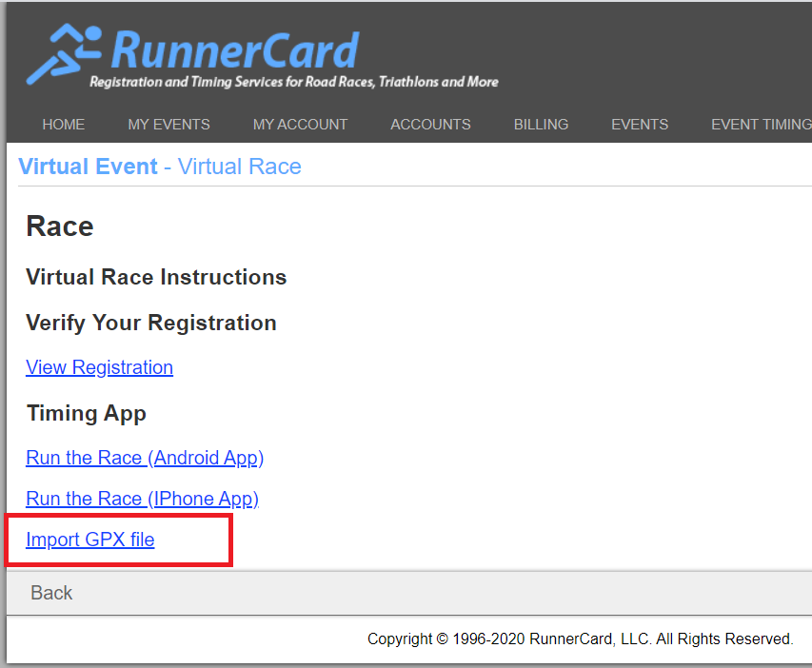812x668 pixels.
Task: Navigate to the EVENTS menu item
Action: [639, 125]
